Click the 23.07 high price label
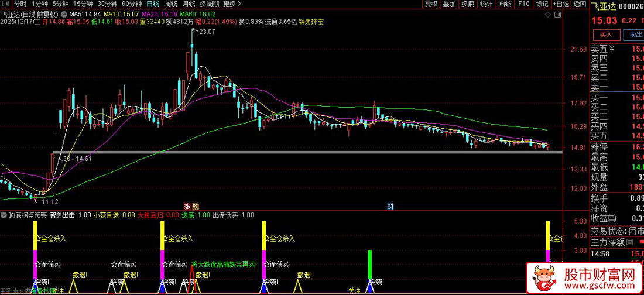The height and width of the screenshot is (295, 644). tap(207, 32)
